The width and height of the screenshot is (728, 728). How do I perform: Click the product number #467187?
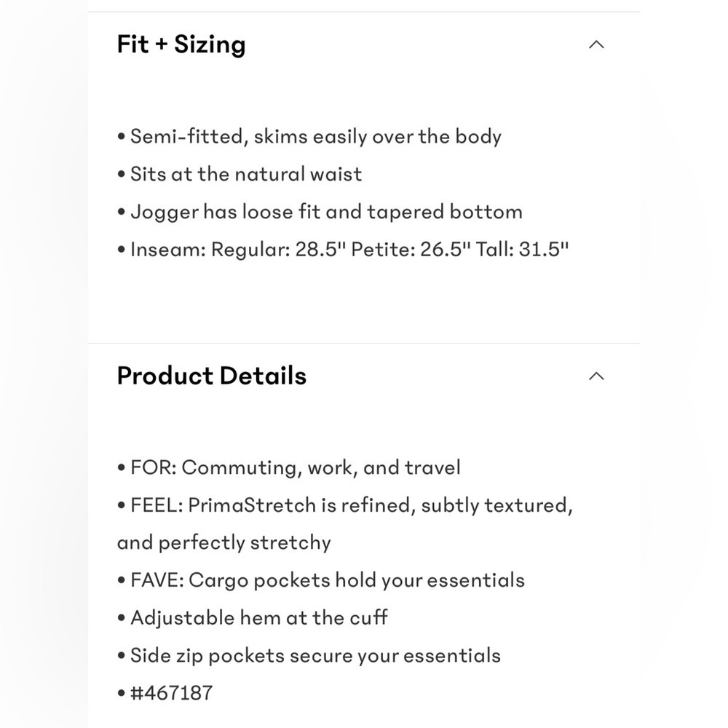point(172,693)
